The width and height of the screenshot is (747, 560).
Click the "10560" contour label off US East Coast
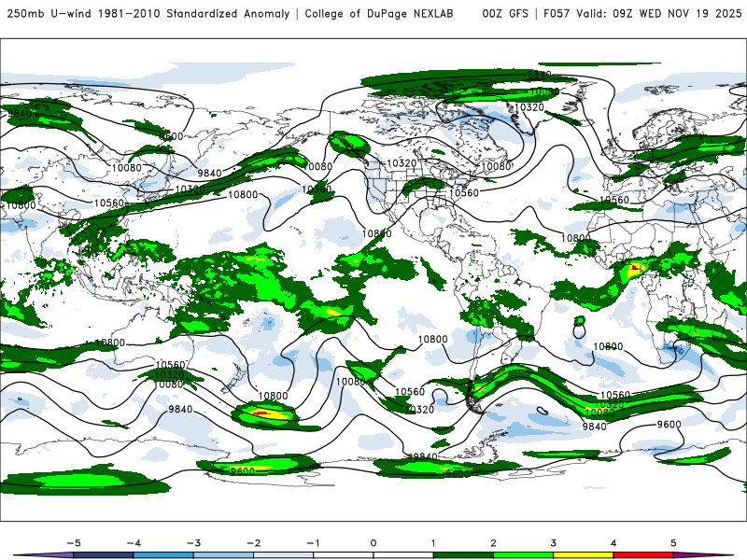[x=464, y=193]
